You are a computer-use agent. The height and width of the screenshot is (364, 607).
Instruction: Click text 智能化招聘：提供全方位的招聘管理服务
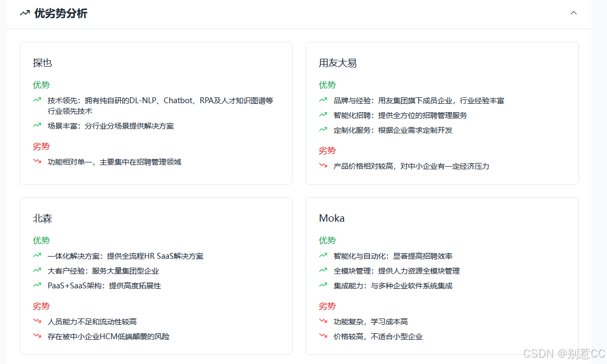pos(400,115)
